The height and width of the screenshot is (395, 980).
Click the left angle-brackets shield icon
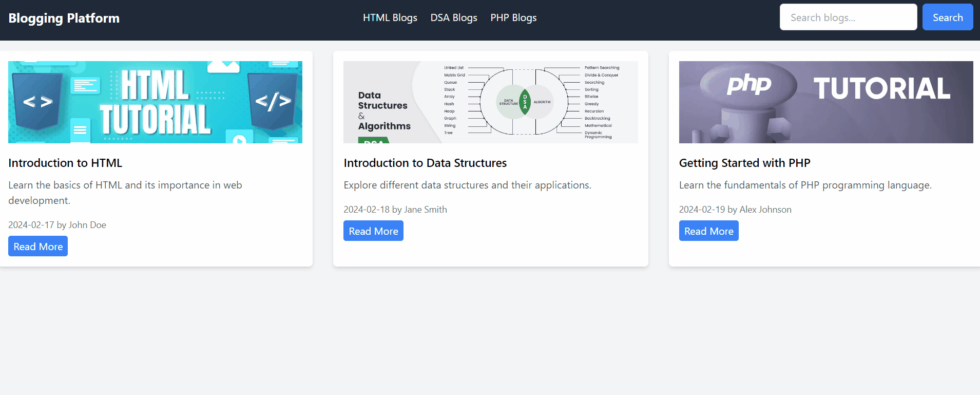click(x=37, y=101)
